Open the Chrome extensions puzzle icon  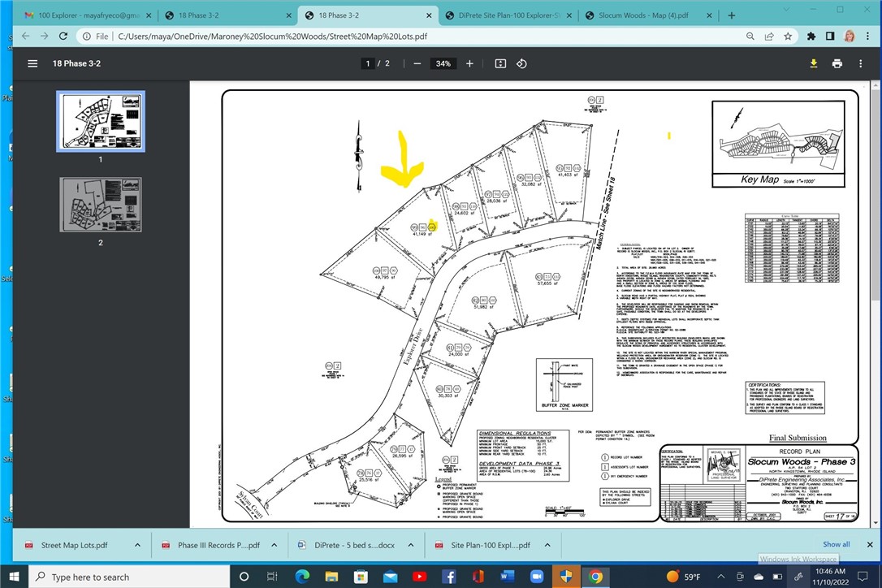(x=810, y=37)
